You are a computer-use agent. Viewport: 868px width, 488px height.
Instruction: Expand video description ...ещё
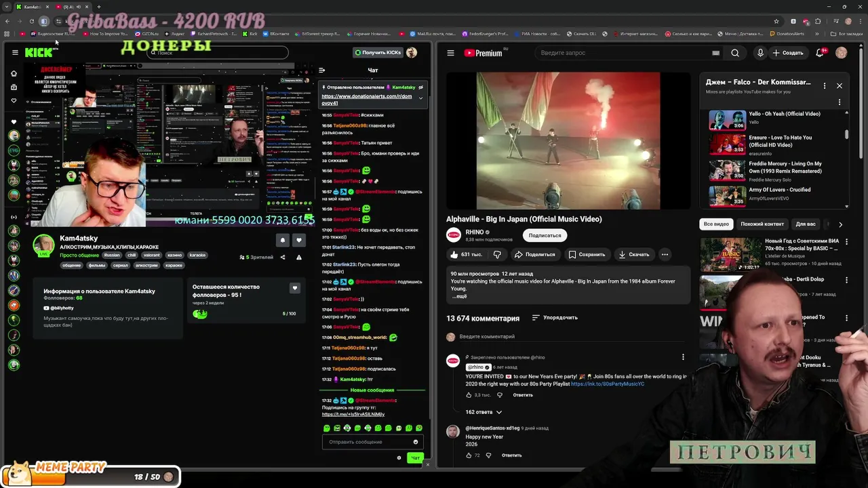[x=459, y=296]
